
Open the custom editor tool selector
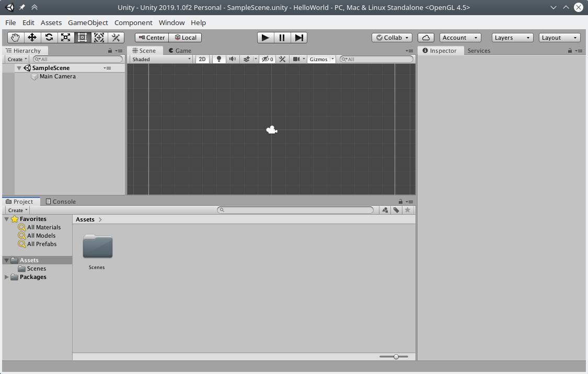click(116, 37)
